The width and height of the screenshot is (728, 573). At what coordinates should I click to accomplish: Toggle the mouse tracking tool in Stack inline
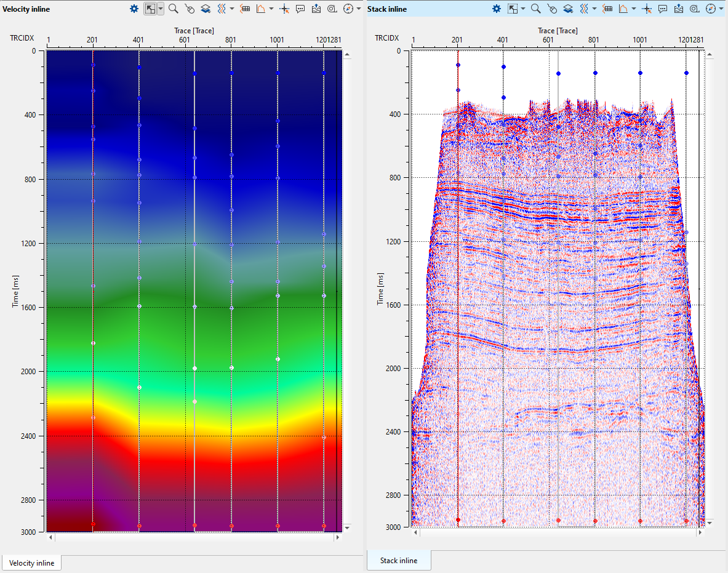click(x=552, y=9)
